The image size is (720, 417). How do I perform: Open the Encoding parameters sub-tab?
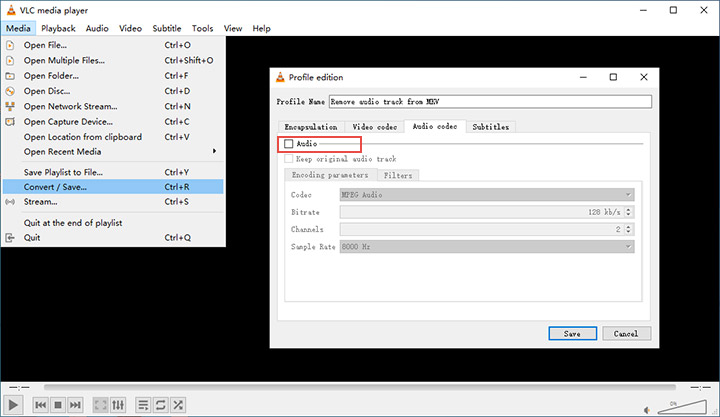click(x=330, y=175)
